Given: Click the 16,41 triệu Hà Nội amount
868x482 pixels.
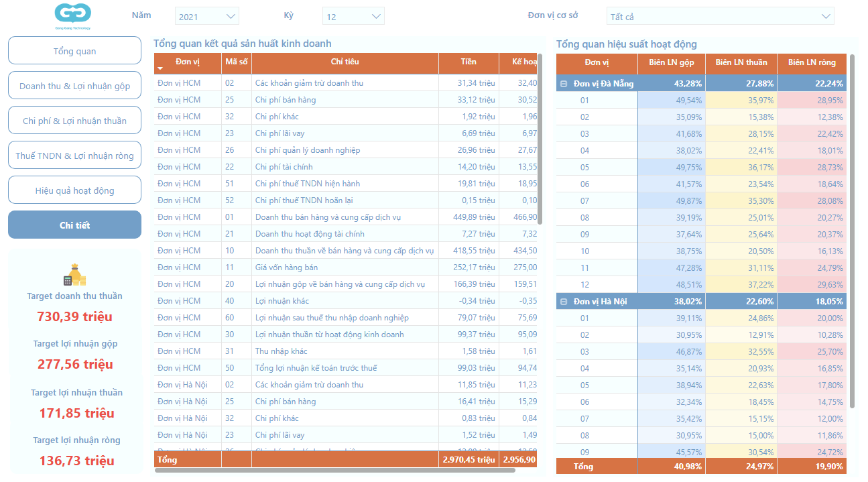Looking at the screenshot, I should click(469, 402).
